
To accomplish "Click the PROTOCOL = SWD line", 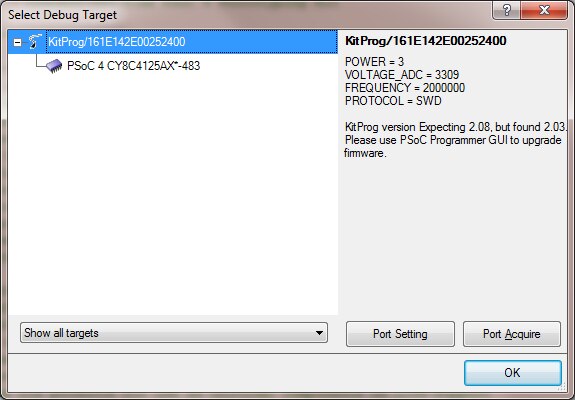I will (393, 101).
